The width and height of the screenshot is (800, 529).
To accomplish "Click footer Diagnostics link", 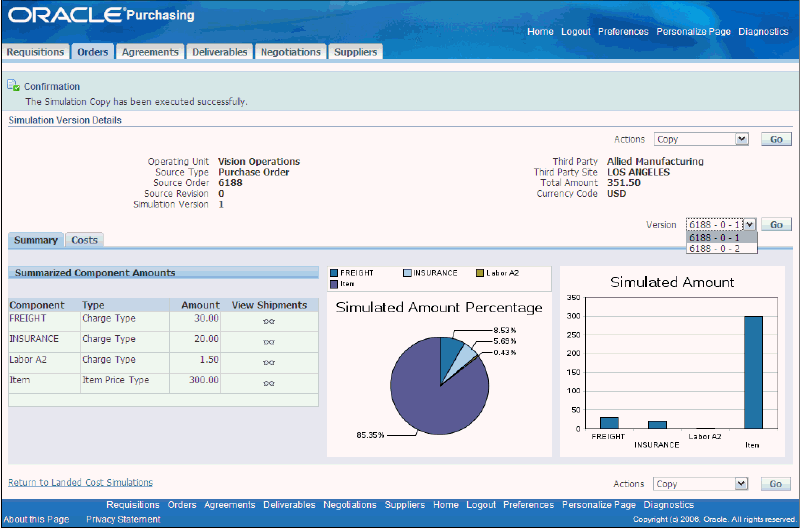I will tap(668, 505).
